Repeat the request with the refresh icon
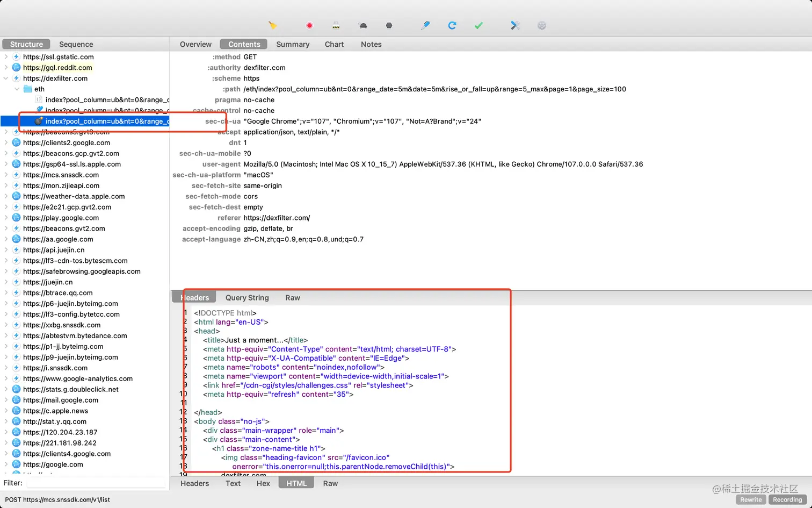Image resolution: width=812 pixels, height=508 pixels. pos(452,25)
